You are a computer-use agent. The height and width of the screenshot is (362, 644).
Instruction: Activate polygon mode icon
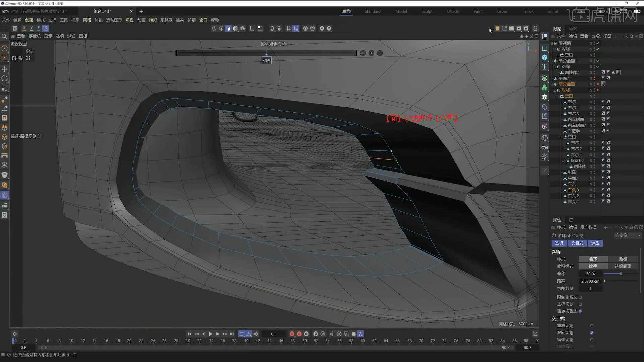pyautogui.click(x=228, y=28)
